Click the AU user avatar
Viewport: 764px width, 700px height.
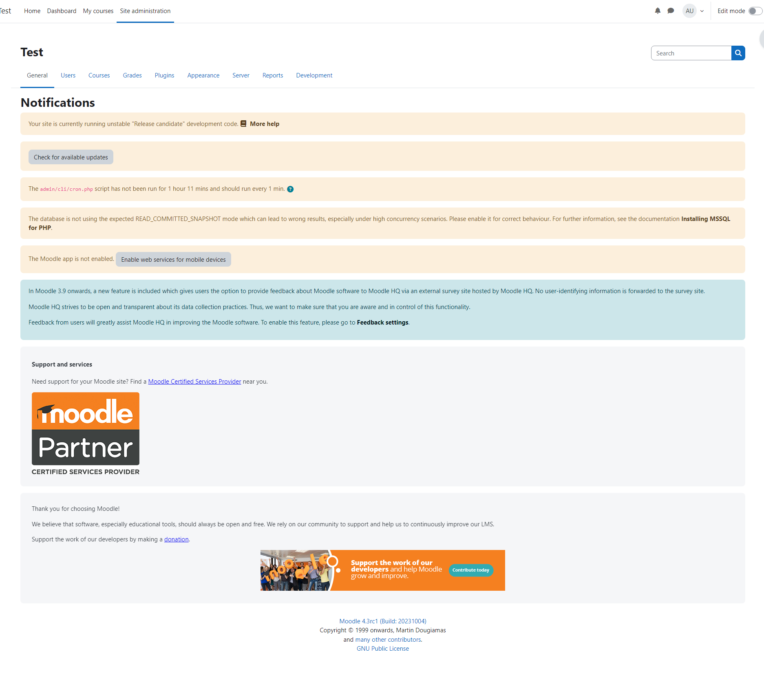point(689,11)
